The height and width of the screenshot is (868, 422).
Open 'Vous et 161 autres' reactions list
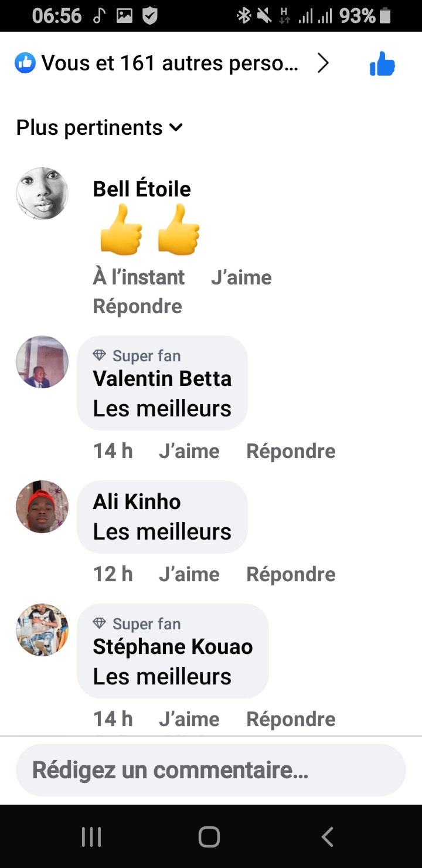coord(170,63)
